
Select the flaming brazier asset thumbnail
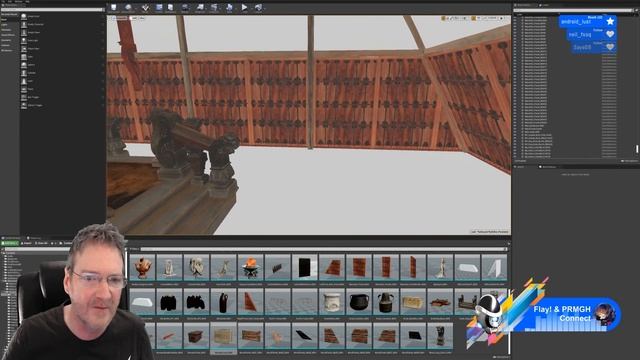pos(251,269)
